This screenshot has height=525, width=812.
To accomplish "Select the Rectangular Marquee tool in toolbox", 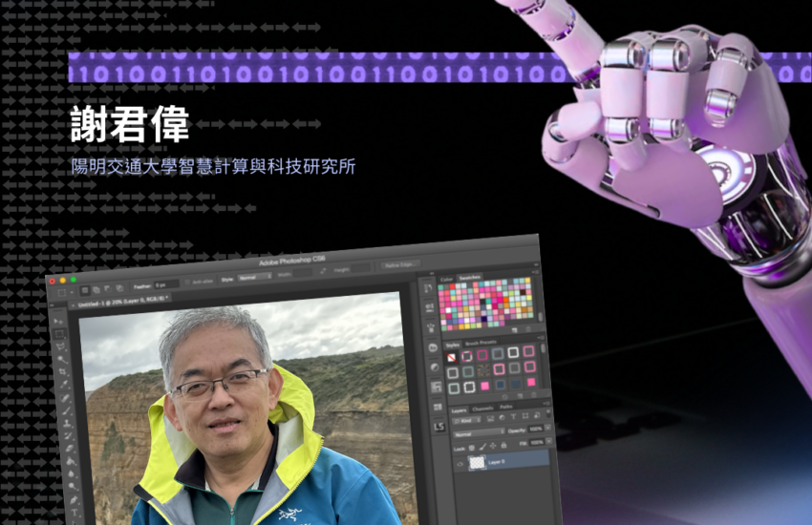I will click(x=59, y=334).
